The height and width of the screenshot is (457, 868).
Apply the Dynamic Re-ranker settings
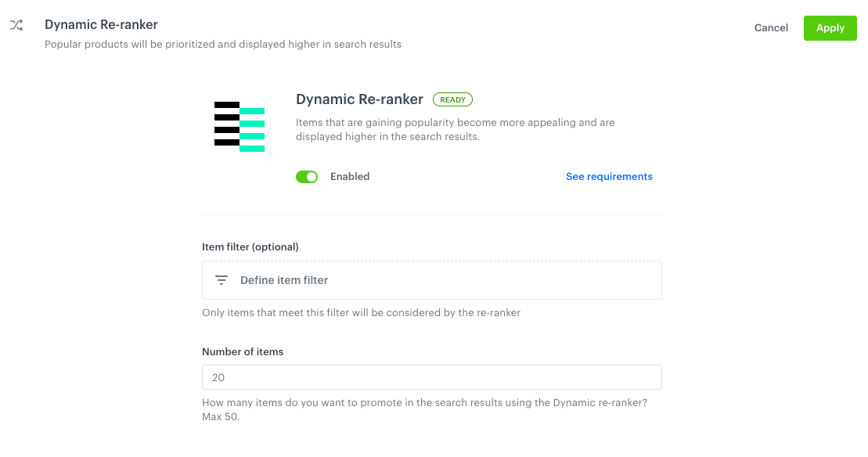pos(830,27)
